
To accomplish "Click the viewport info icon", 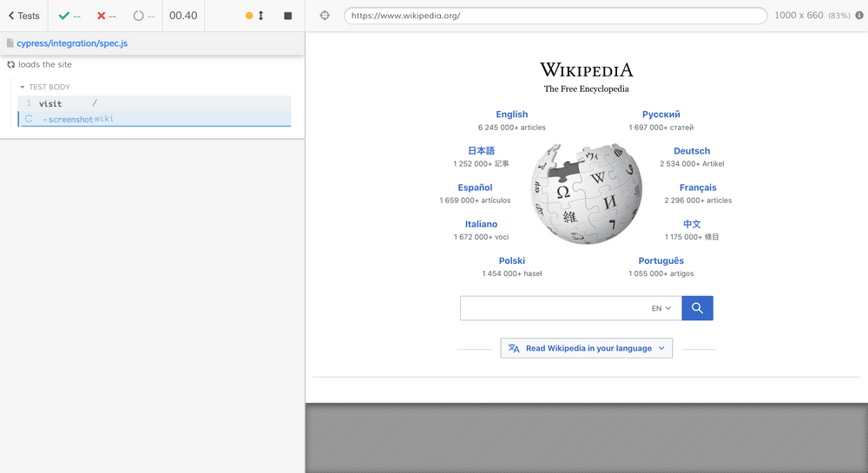I will click(859, 16).
